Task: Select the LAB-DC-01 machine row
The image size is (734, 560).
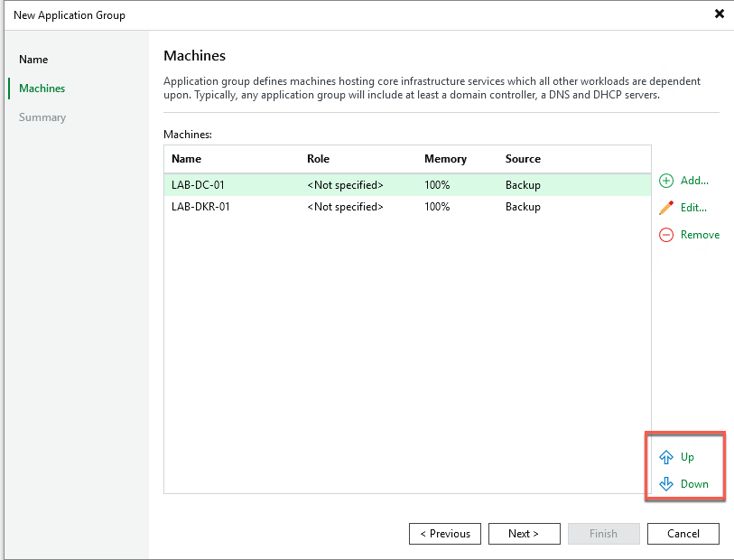Action: point(198,185)
